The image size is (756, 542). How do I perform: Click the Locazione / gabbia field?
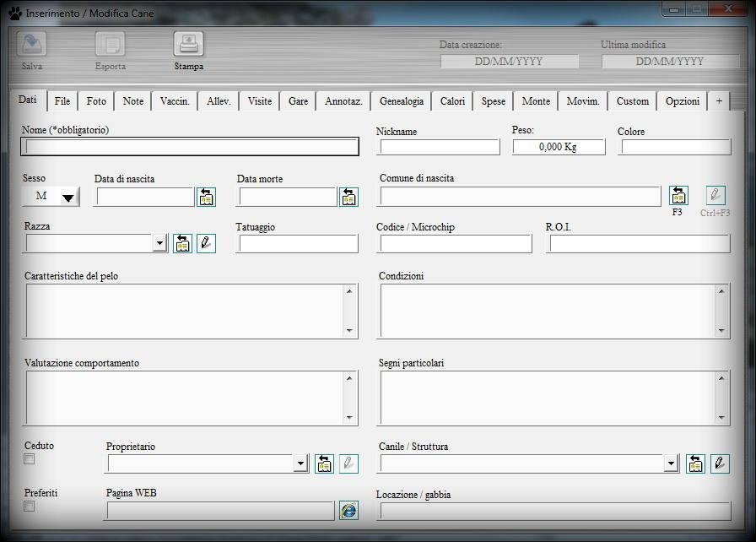pyautogui.click(x=555, y=511)
